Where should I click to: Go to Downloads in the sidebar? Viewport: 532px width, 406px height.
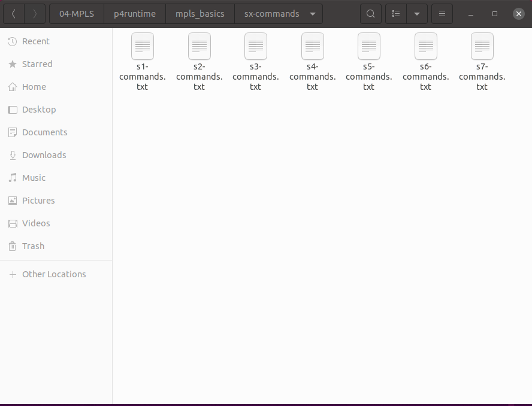44,155
